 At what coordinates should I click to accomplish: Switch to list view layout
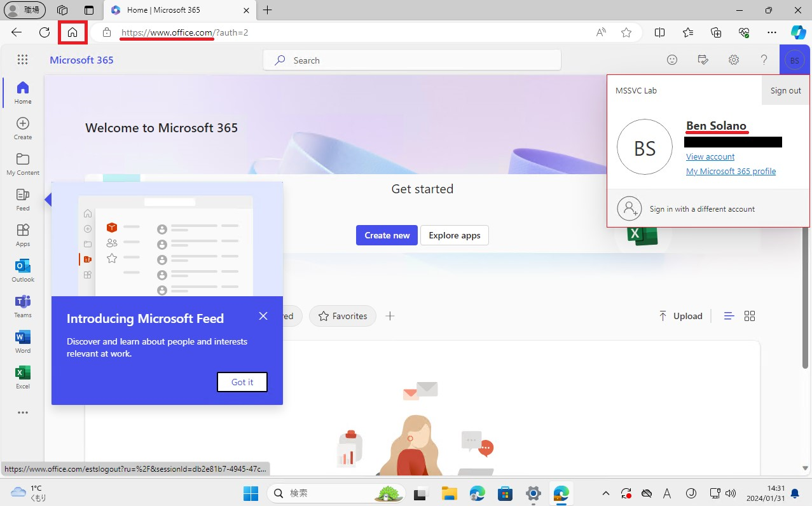tap(729, 316)
